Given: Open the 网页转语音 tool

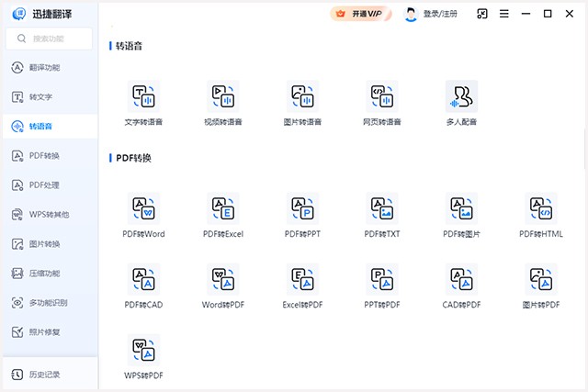Looking at the screenshot, I should (382, 103).
